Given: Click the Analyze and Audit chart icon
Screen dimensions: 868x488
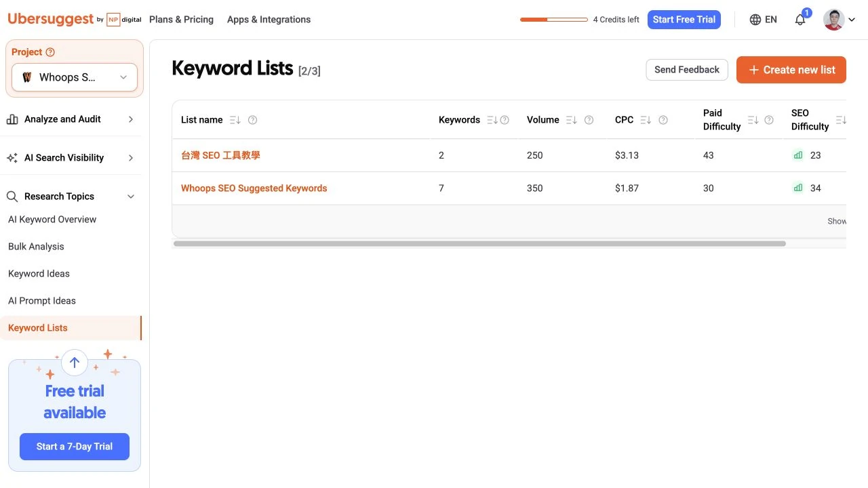Looking at the screenshot, I should pyautogui.click(x=12, y=119).
